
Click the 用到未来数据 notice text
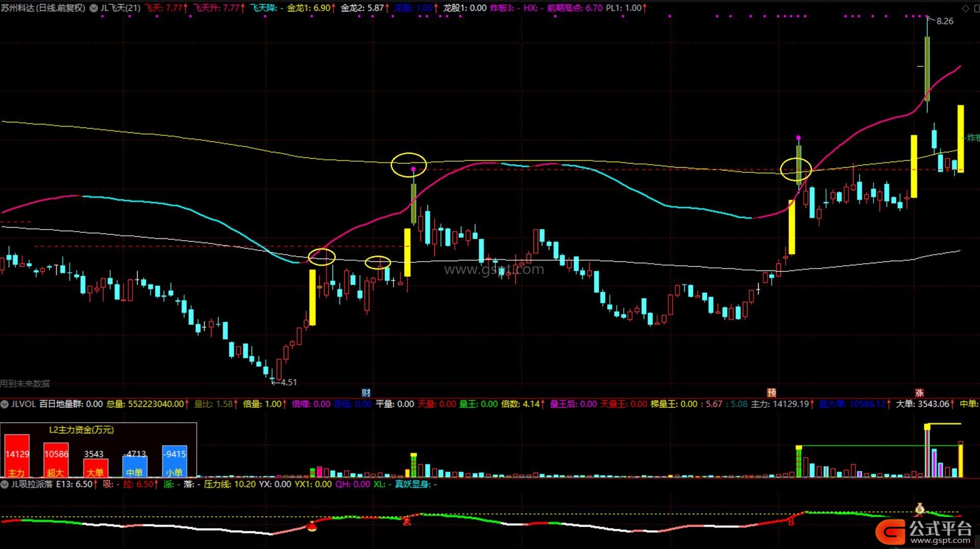click(x=25, y=384)
